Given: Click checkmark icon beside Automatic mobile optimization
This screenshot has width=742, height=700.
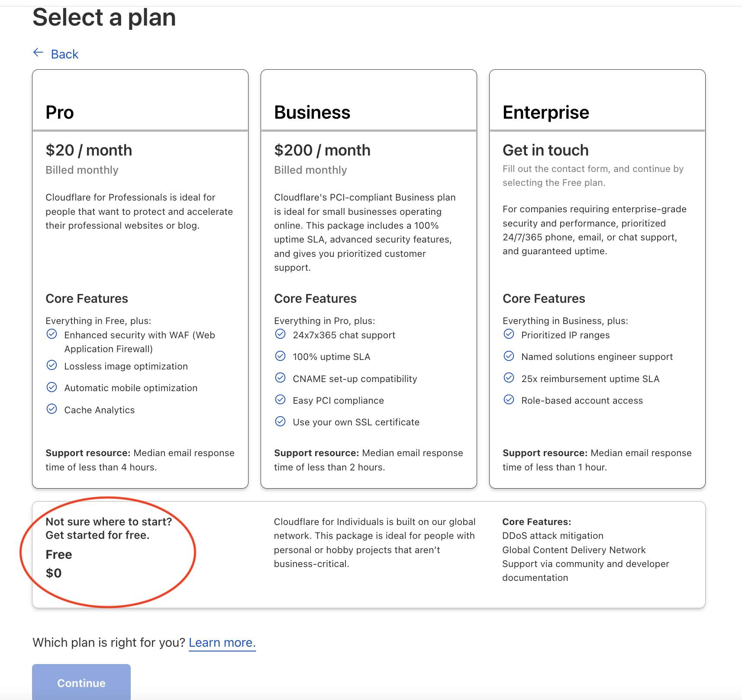Looking at the screenshot, I should click(52, 387).
